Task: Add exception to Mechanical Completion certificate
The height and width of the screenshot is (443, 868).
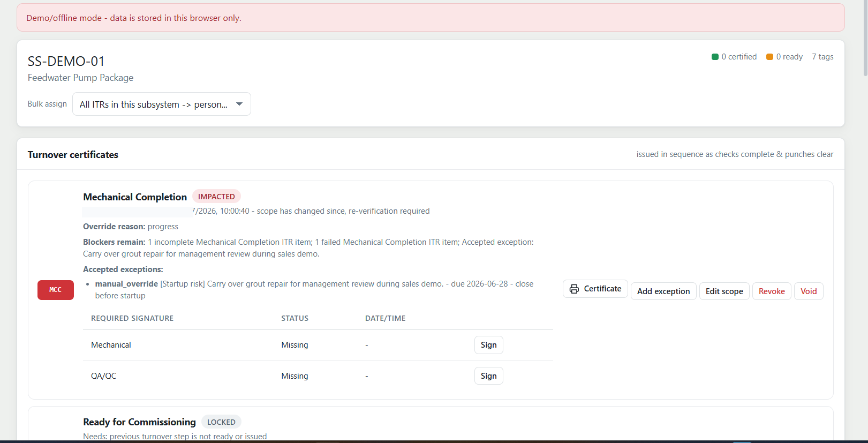Action: click(663, 291)
